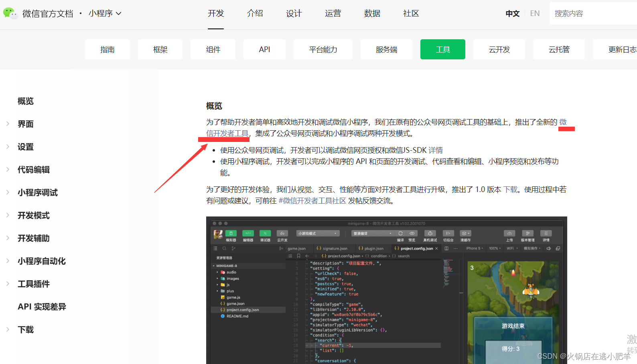
Task: Expand the 界面 sidebar section
Action: [x=26, y=124]
